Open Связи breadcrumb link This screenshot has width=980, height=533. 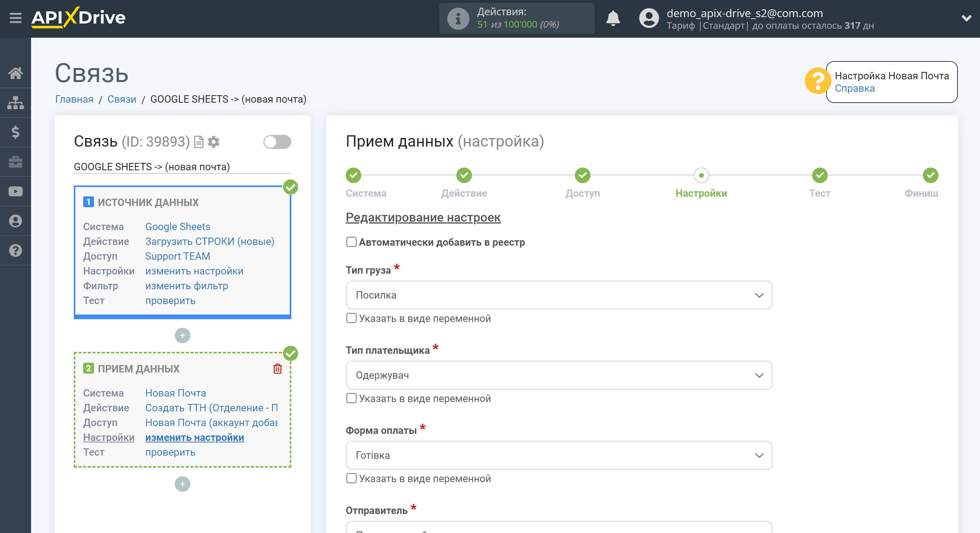(x=122, y=99)
